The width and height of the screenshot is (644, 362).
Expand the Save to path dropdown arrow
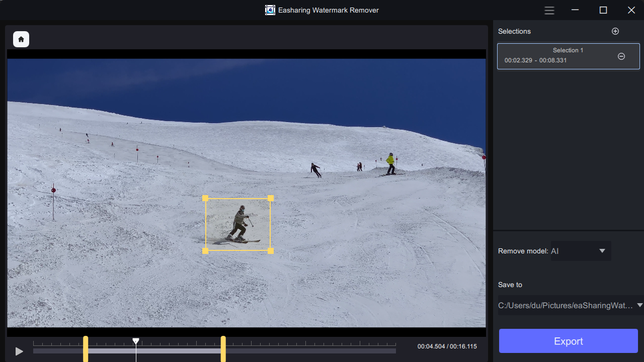coord(639,305)
